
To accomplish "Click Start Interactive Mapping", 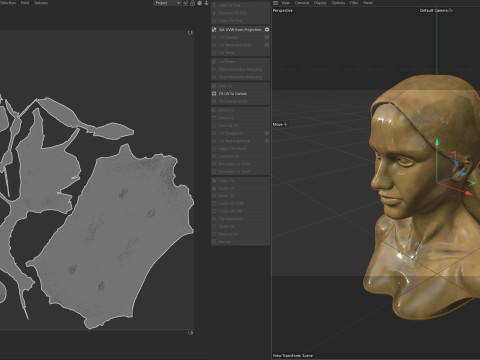I will point(241,69).
